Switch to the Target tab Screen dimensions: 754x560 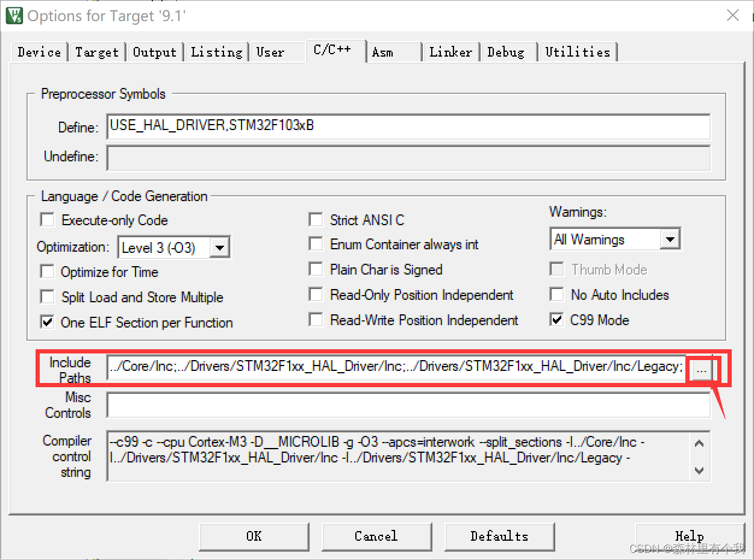pos(97,52)
